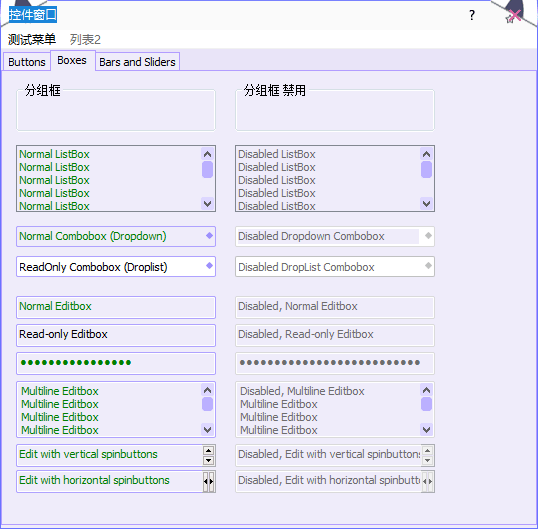Click the Disabled ListBox scroll down arrow
This screenshot has width=538, height=529.
click(426, 204)
